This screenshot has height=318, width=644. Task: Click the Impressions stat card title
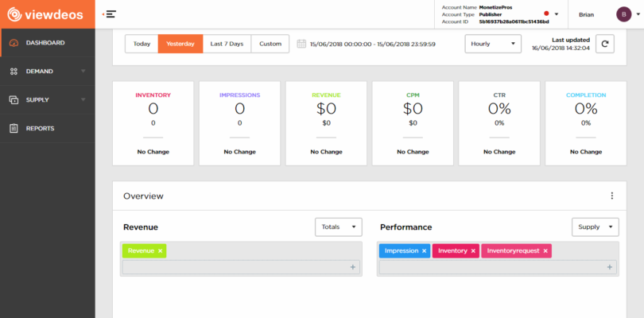click(x=240, y=95)
